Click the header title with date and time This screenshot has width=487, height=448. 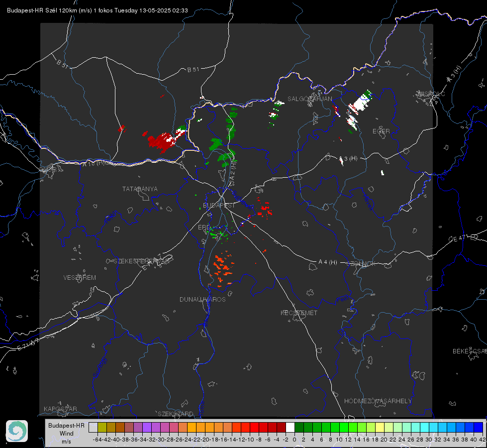97,10
